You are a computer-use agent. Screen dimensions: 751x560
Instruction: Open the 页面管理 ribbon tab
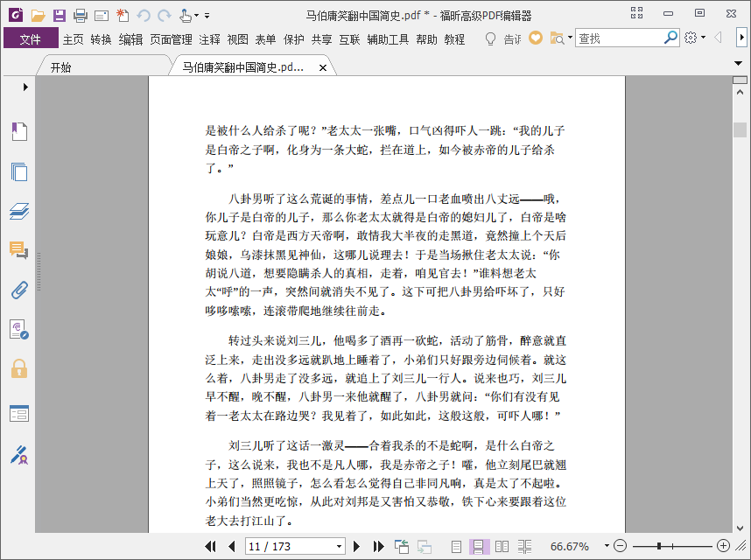171,39
